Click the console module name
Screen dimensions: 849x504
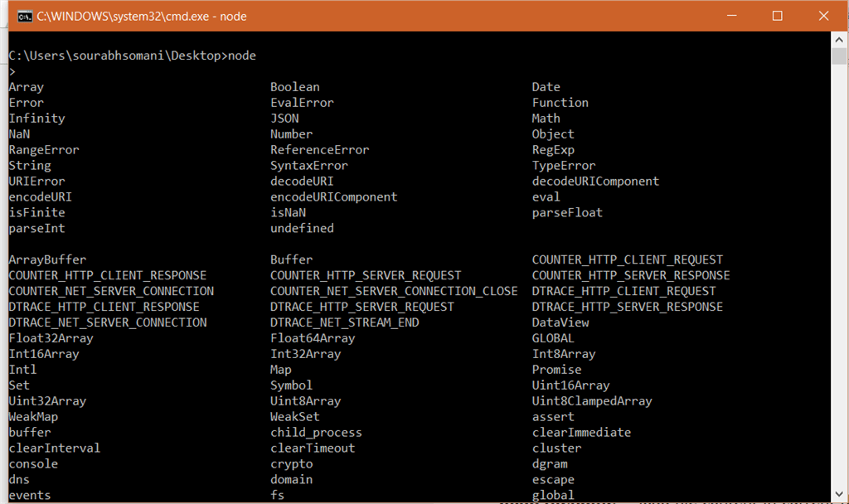point(33,463)
